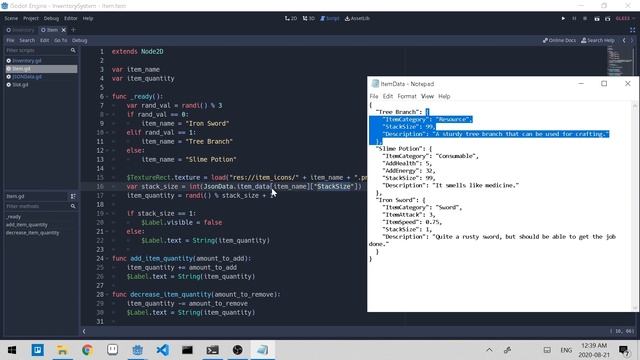640x360 pixels.
Task: Open the Scene menu
Action: tap(11, 18)
